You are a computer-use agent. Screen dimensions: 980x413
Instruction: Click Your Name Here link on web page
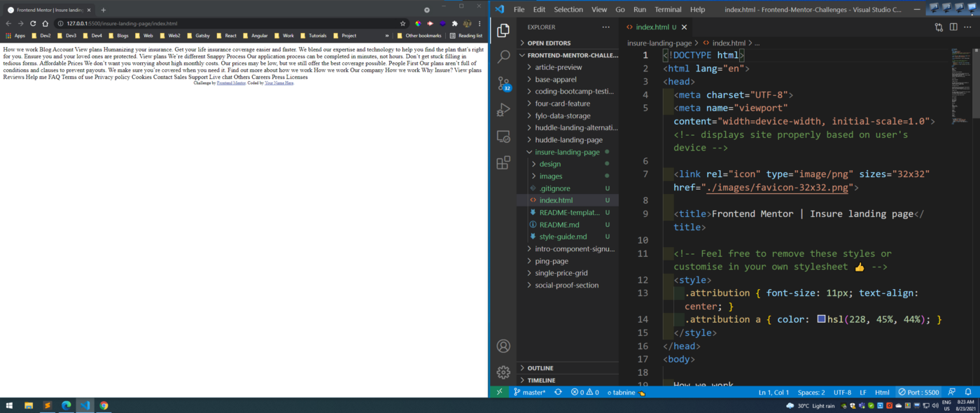click(x=279, y=83)
